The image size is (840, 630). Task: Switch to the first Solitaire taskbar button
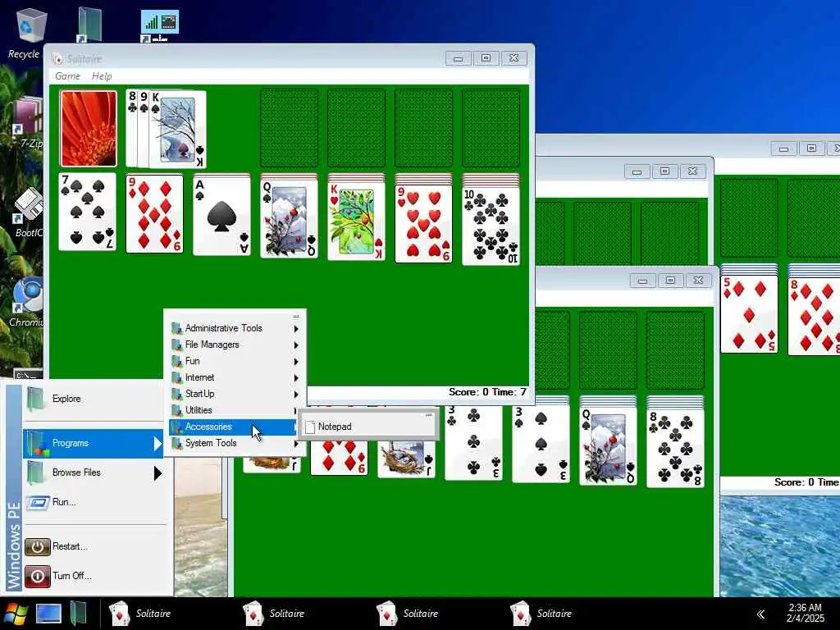[140, 614]
